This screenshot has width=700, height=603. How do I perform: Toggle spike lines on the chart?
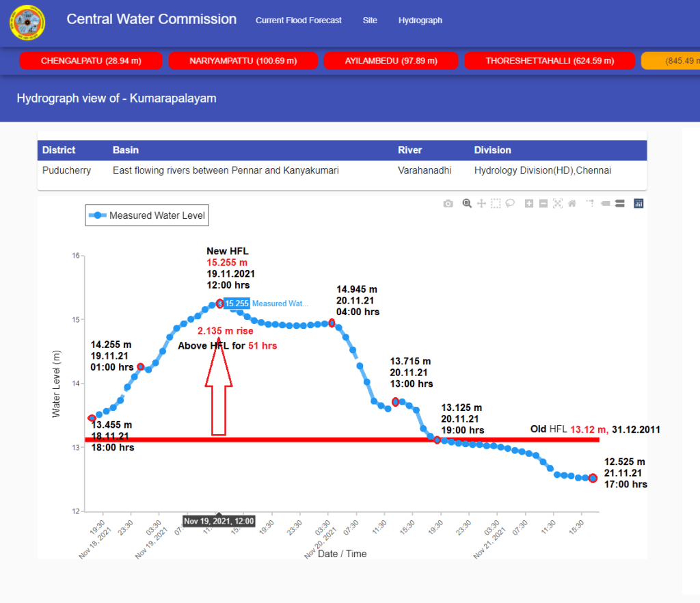pos(589,203)
